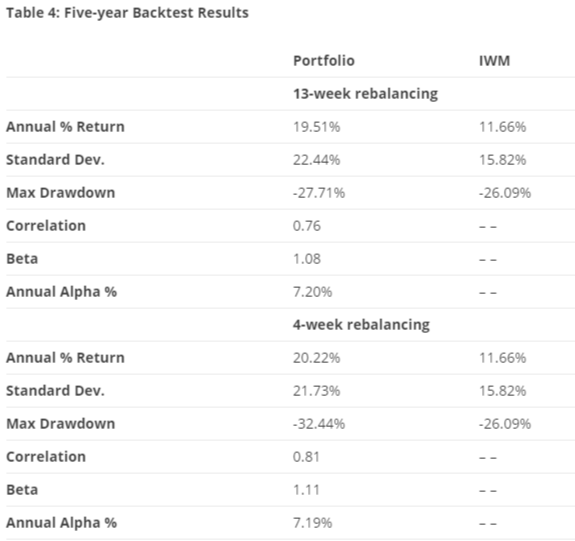The width and height of the screenshot is (575, 541).
Task: Select the 22.44% standard deviation value
Action: pyautogui.click(x=316, y=160)
